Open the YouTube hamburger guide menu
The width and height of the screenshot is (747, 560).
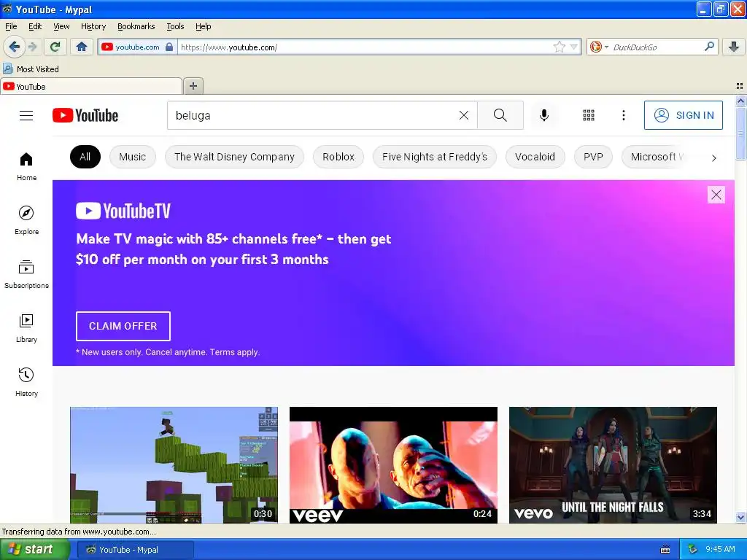pos(26,116)
